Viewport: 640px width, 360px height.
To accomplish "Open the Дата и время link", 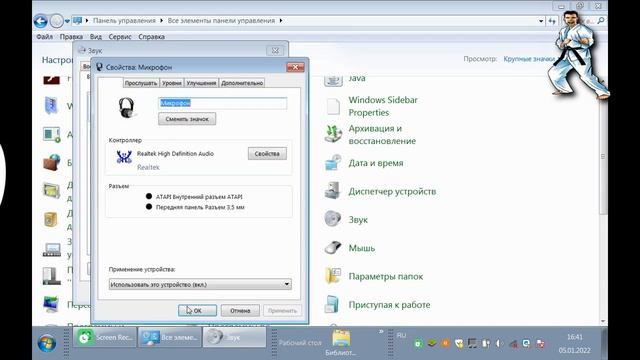I will click(376, 163).
